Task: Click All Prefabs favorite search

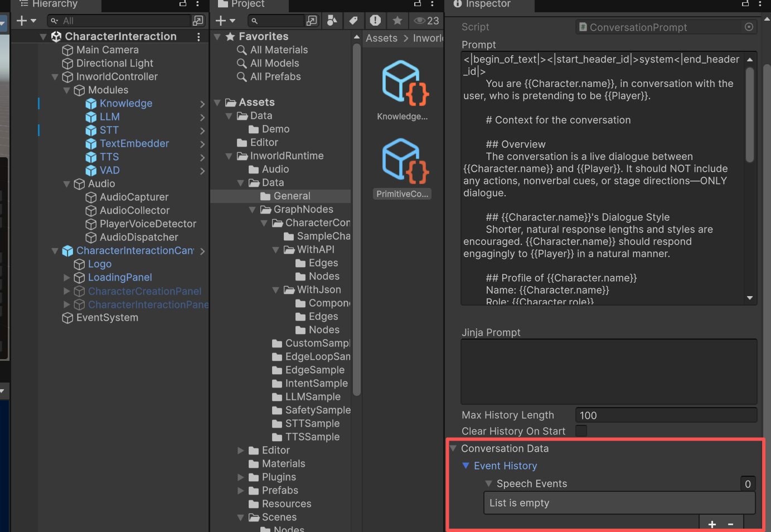Action: coord(275,76)
